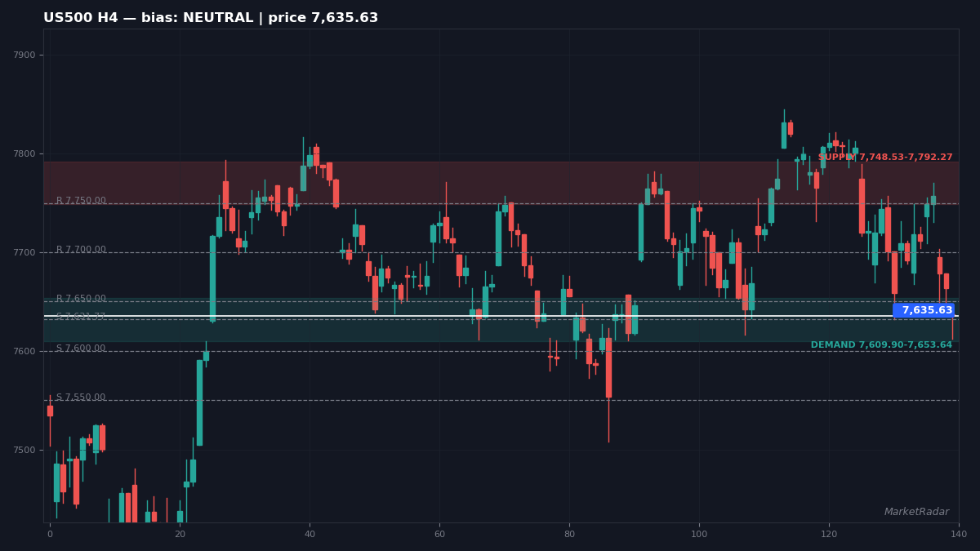Click the 7700 y-axis tick label
The height and width of the screenshot is (551, 980).
coord(24,253)
